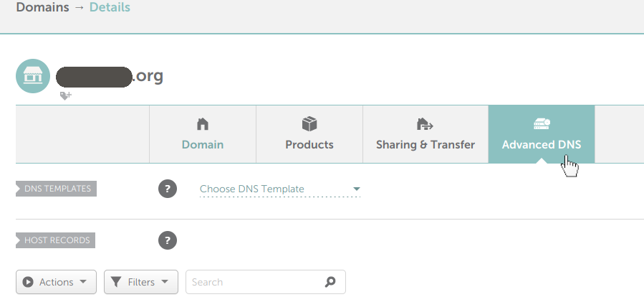Switch to the Sharing & Transfer tab
This screenshot has width=644, height=297.
[x=425, y=145]
